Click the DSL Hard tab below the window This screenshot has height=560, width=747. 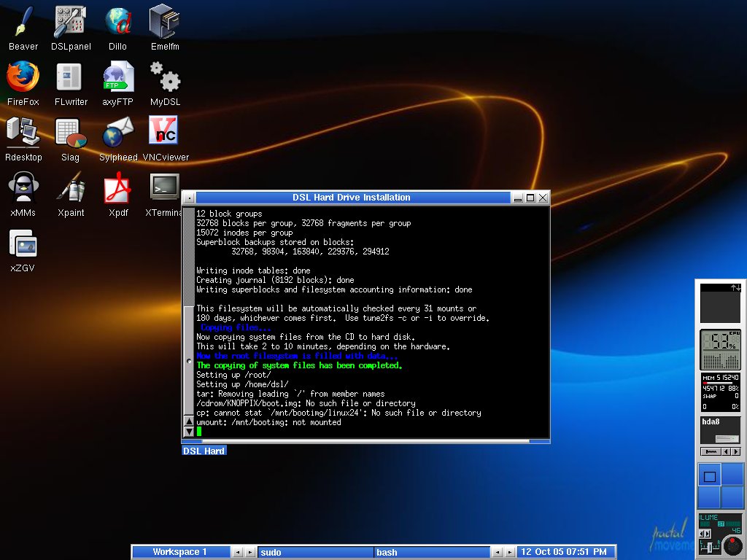point(204,451)
